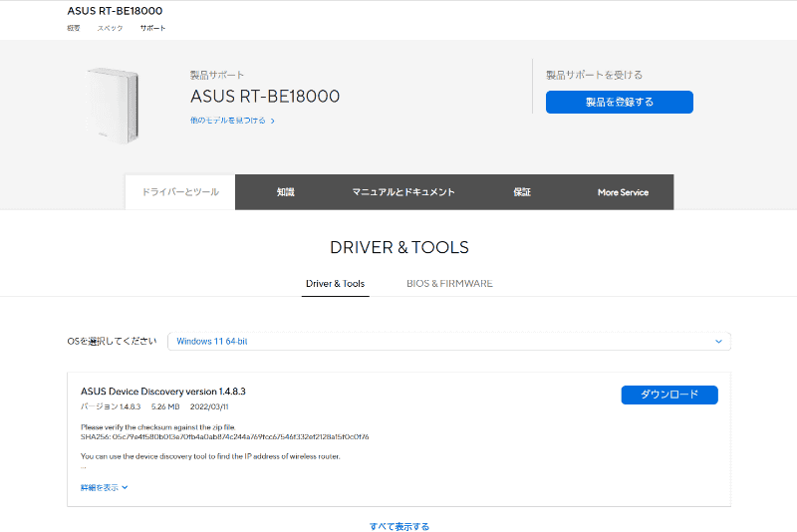797x532 pixels.
Task: Click the chevron arrow of the OS dropdown
Action: [x=718, y=342]
